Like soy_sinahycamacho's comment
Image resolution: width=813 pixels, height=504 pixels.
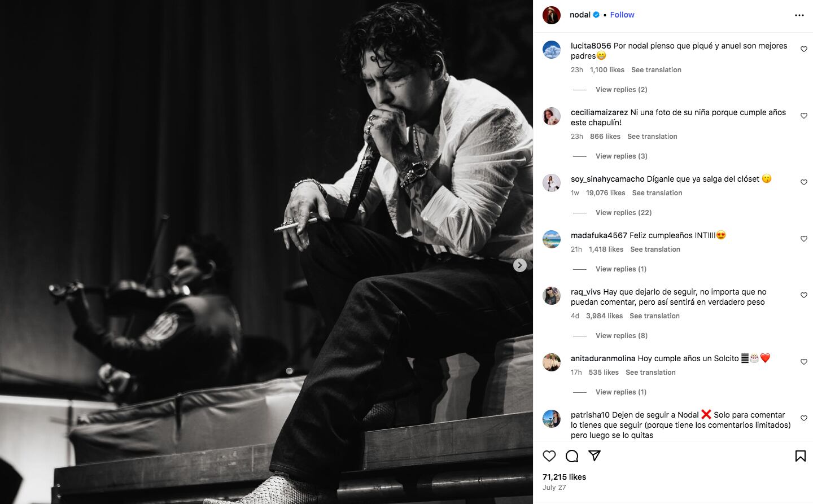point(804,182)
